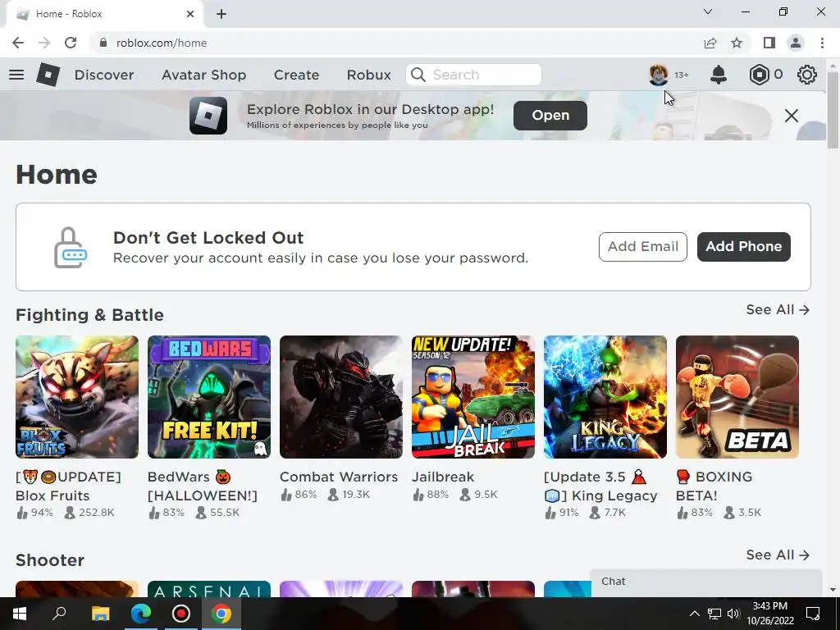This screenshot has height=630, width=840.
Task: Open the Chrome profile icon
Action: click(796, 43)
